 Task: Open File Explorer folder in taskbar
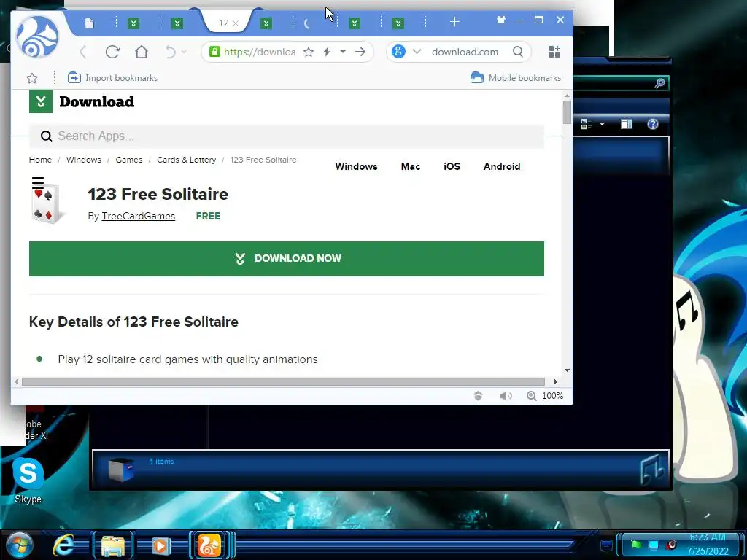[113, 545]
